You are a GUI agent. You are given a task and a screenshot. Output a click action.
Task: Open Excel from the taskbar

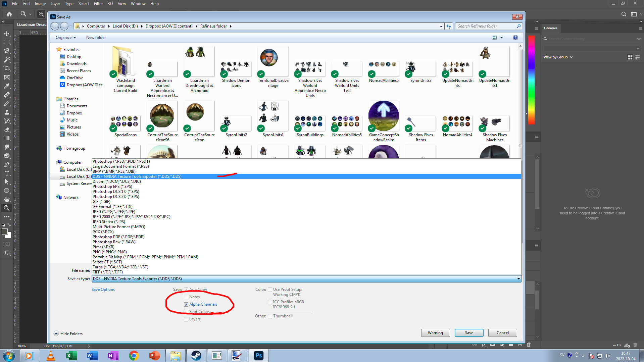(71, 356)
